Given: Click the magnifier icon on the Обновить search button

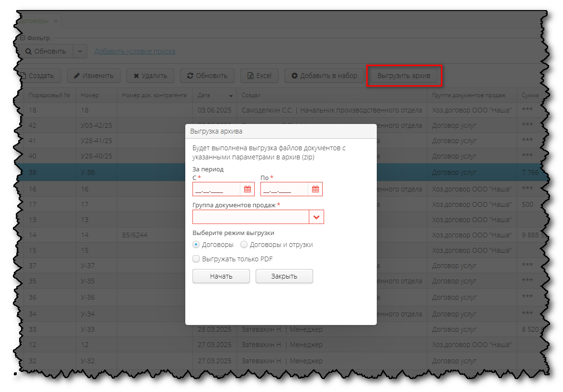Looking at the screenshot, I should click(27, 51).
